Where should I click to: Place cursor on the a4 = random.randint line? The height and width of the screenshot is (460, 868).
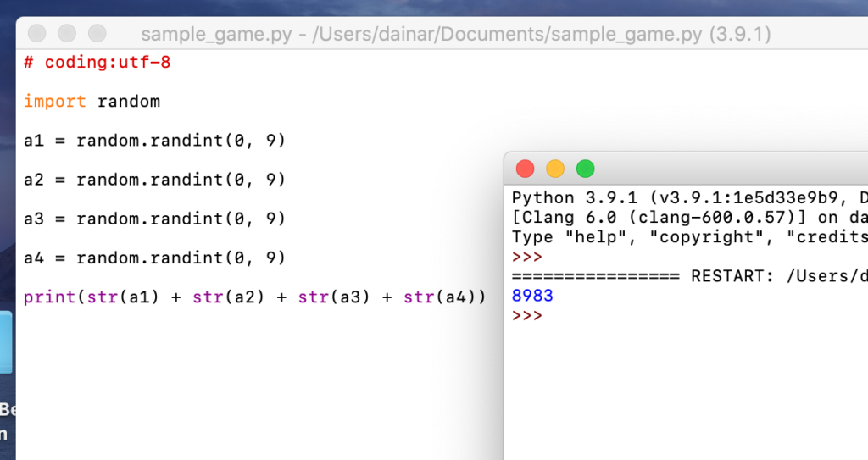click(x=154, y=258)
